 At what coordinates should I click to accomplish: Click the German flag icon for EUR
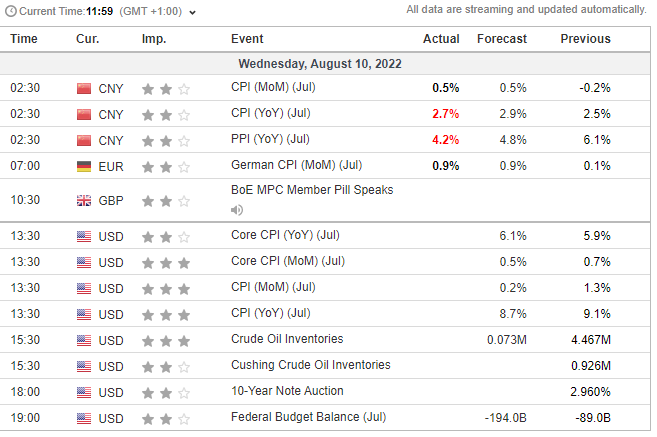click(84, 165)
